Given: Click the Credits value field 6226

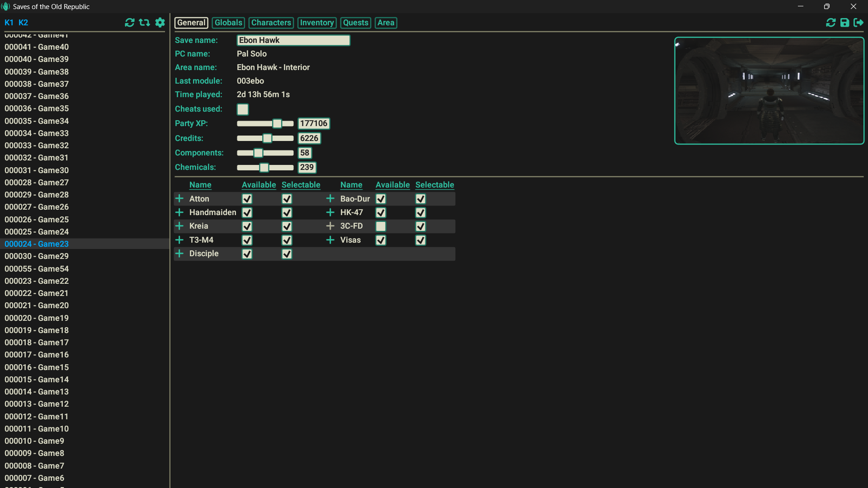Looking at the screenshot, I should pyautogui.click(x=309, y=138).
